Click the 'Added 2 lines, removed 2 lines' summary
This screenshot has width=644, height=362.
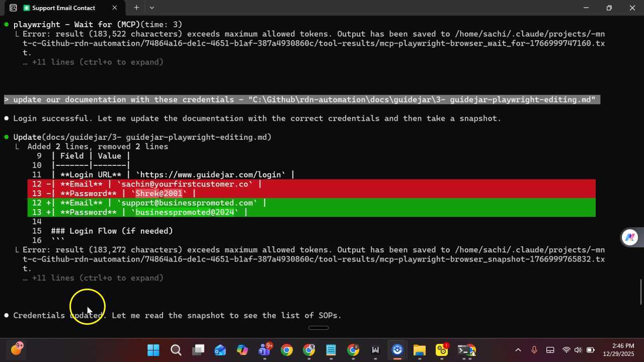[x=98, y=146]
